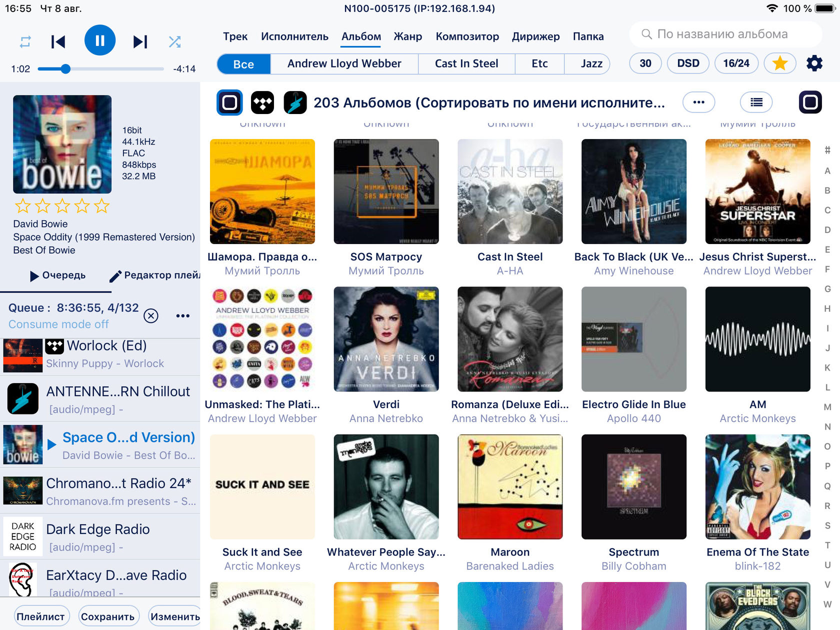Open the Maroon album cover

tap(510, 486)
